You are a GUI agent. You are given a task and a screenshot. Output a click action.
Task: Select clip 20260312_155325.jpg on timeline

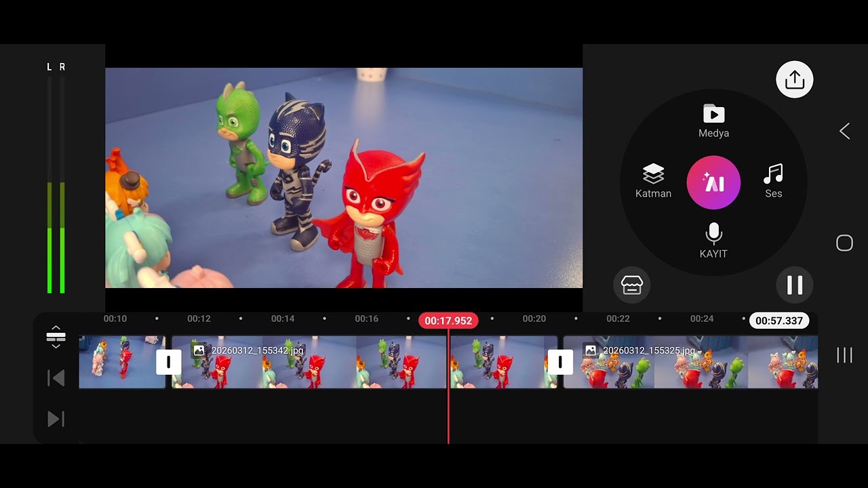click(690, 362)
